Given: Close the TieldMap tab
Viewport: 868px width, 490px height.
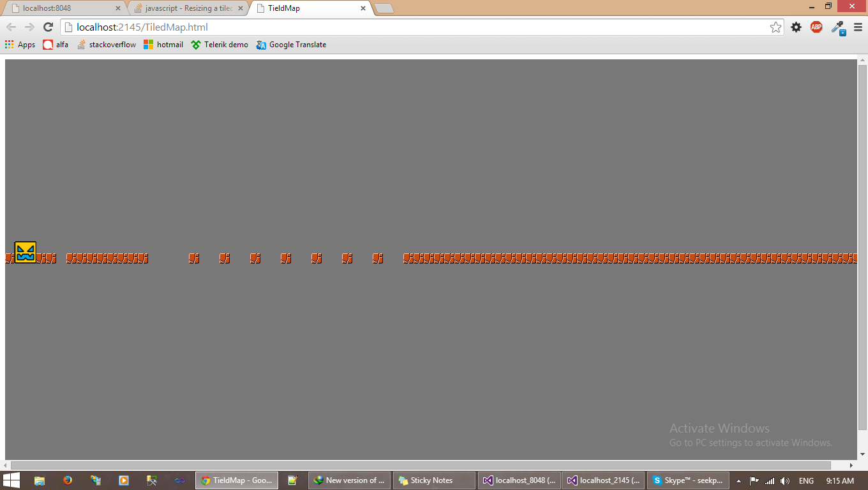Looking at the screenshot, I should point(363,8).
